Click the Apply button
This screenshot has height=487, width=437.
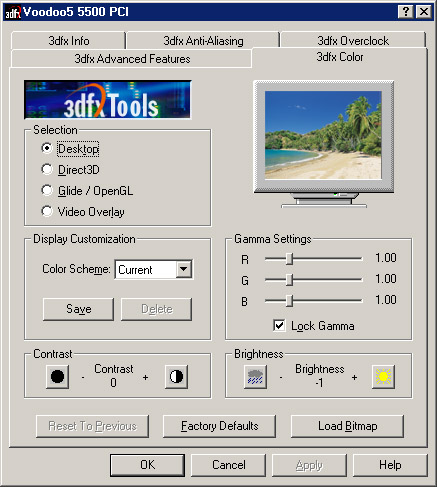309,465
